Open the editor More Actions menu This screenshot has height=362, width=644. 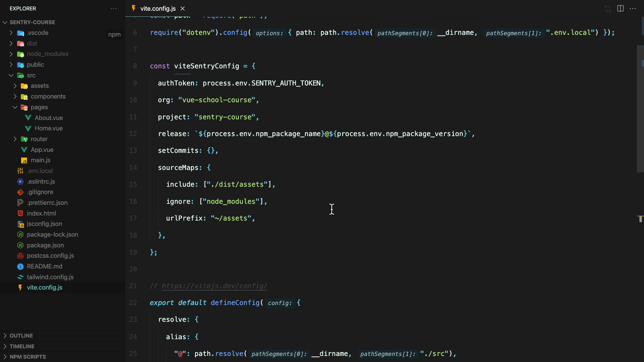(x=633, y=8)
